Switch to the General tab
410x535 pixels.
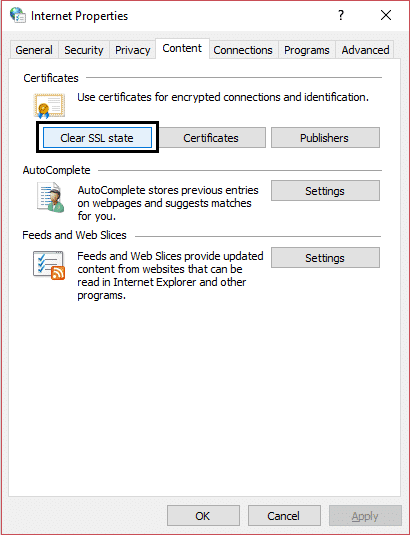point(34,50)
